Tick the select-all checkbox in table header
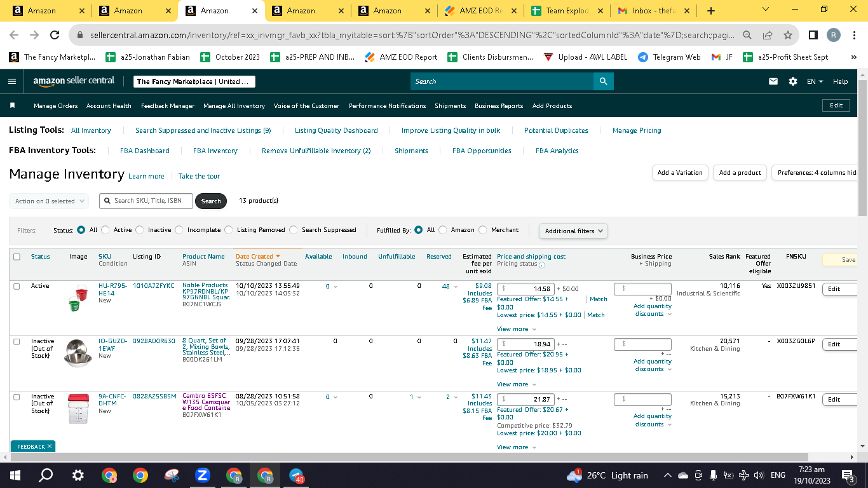This screenshot has height=488, width=868. point(17,257)
